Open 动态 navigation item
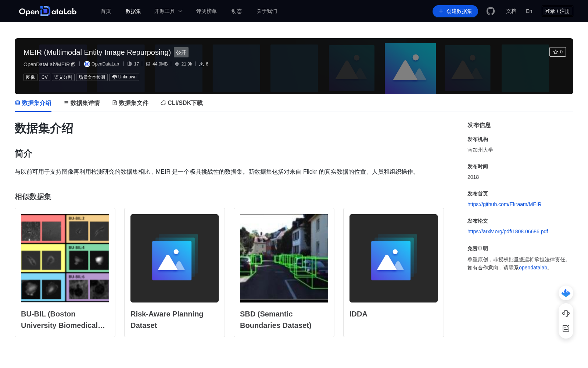The image size is (588, 368). pyautogui.click(x=237, y=11)
